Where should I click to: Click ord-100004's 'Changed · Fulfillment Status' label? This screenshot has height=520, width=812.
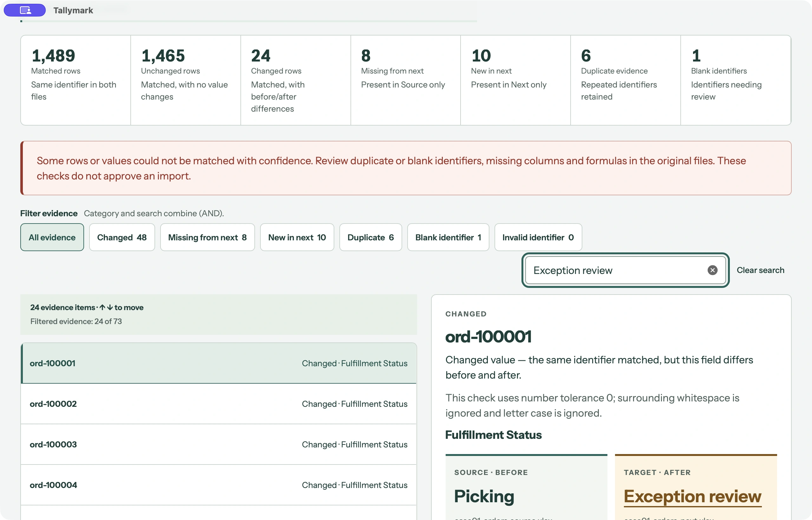pyautogui.click(x=355, y=485)
